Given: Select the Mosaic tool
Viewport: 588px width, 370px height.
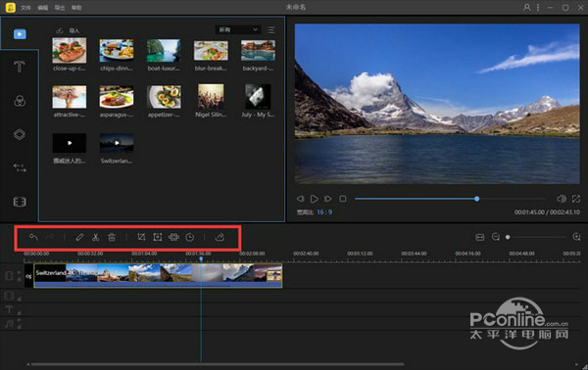Looking at the screenshot, I should [x=173, y=237].
